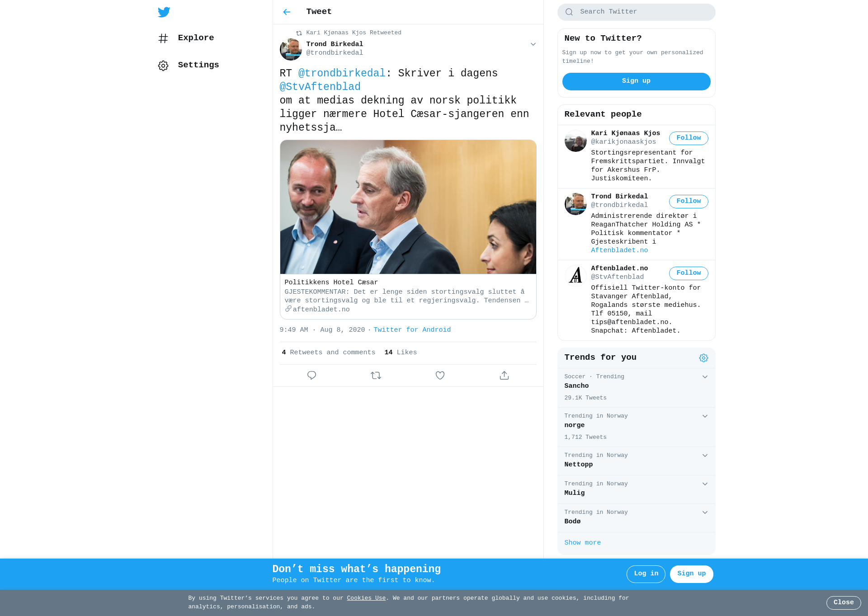
Task: Like the tweet with heart icon
Action: (x=440, y=376)
